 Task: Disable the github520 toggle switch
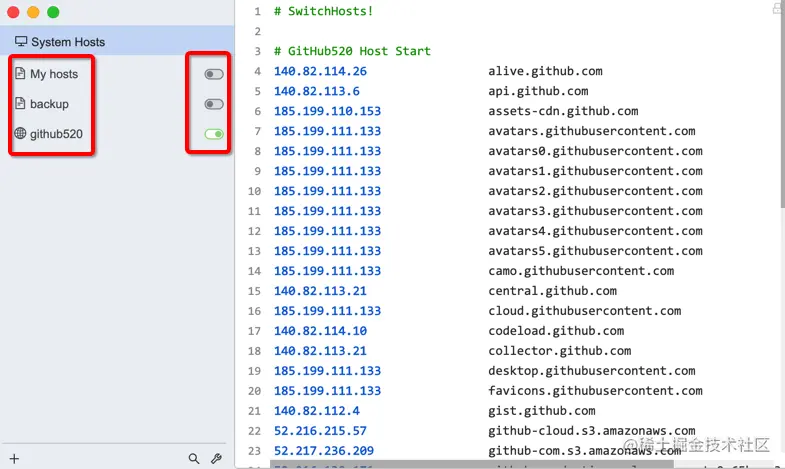coord(214,134)
